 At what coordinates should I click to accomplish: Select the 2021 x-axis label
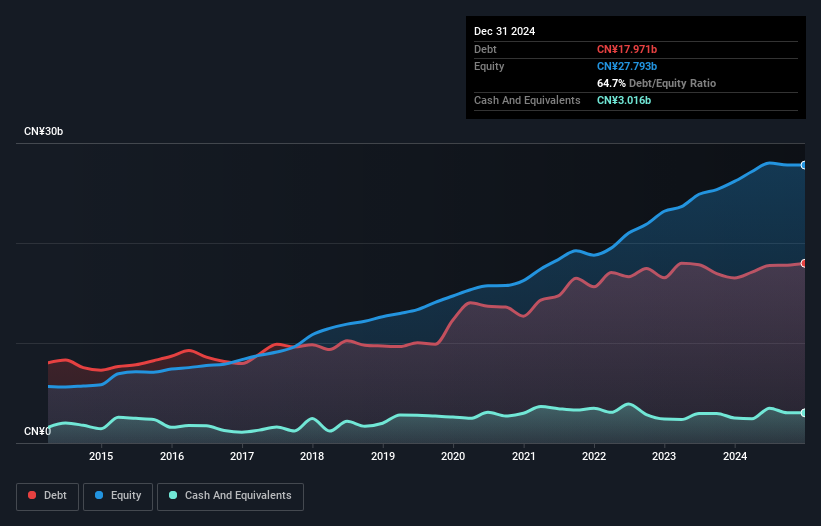(x=524, y=456)
